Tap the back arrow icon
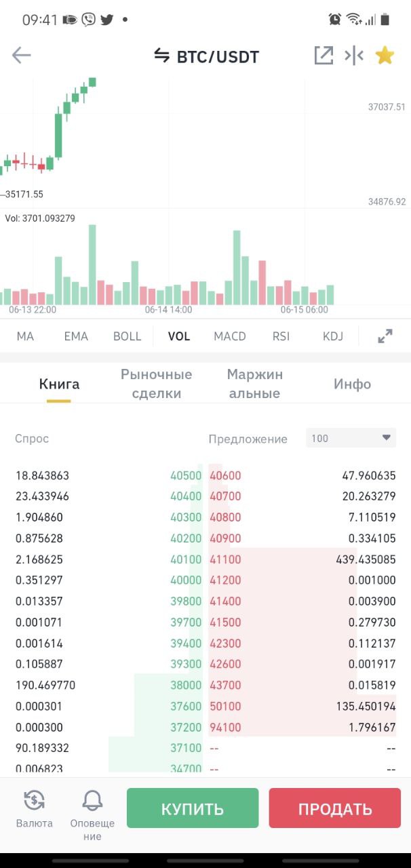The height and width of the screenshot is (868, 411). [x=22, y=56]
